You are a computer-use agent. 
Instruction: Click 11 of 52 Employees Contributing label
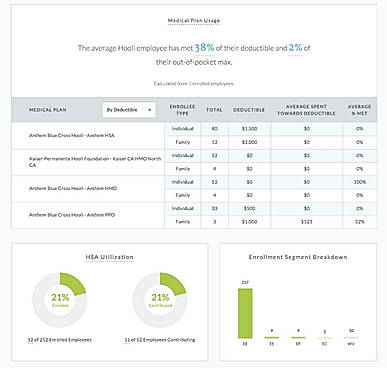tap(160, 340)
